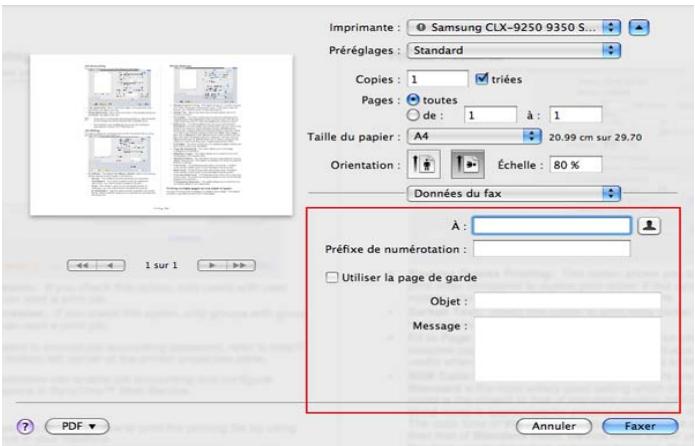
Task: Click the help question mark icon
Action: [x=20, y=422]
